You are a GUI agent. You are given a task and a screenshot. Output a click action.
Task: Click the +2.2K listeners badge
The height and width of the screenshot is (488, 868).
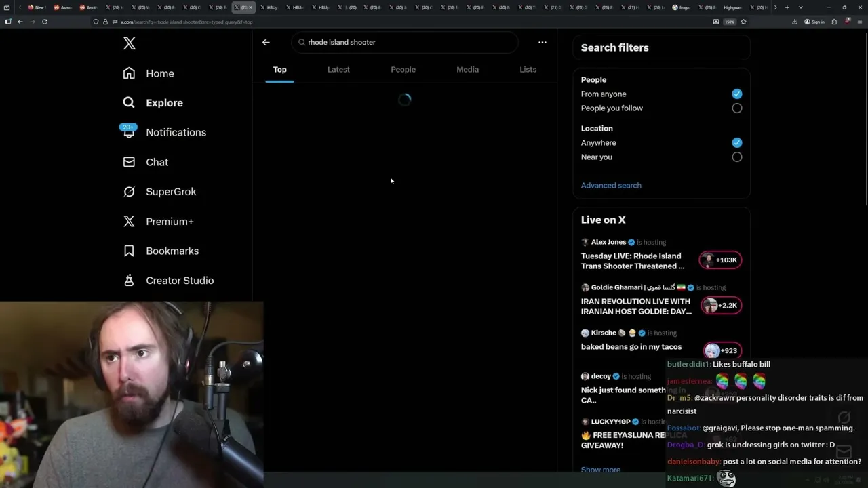[720, 306]
